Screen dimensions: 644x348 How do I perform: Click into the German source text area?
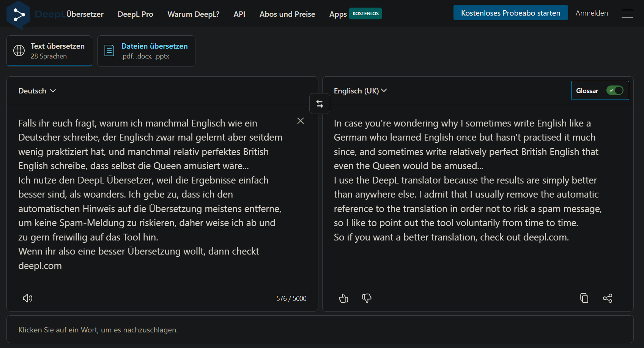pos(151,195)
